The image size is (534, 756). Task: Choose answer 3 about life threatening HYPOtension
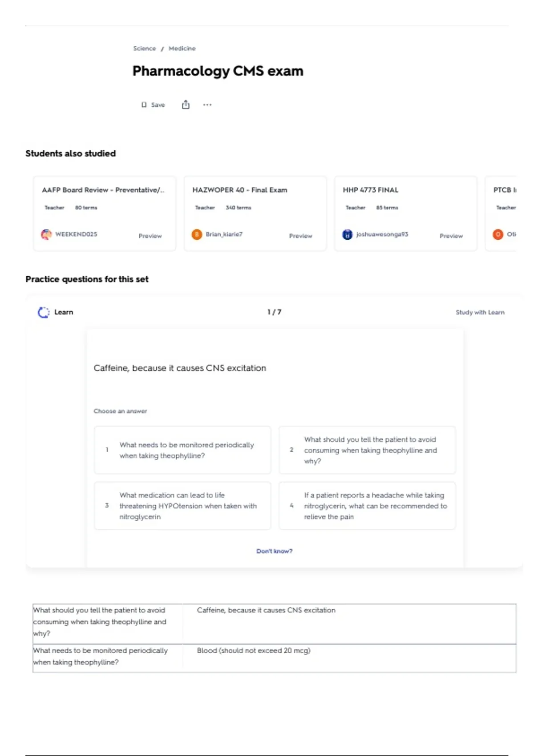182,506
